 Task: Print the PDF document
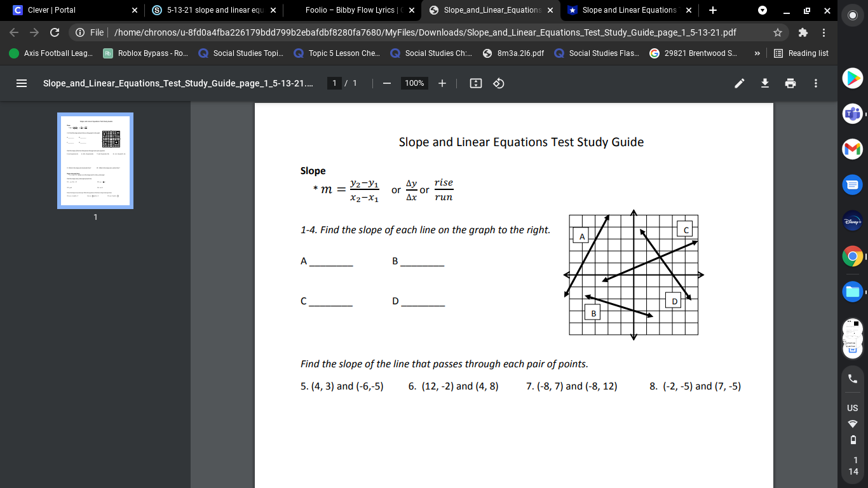(x=790, y=83)
